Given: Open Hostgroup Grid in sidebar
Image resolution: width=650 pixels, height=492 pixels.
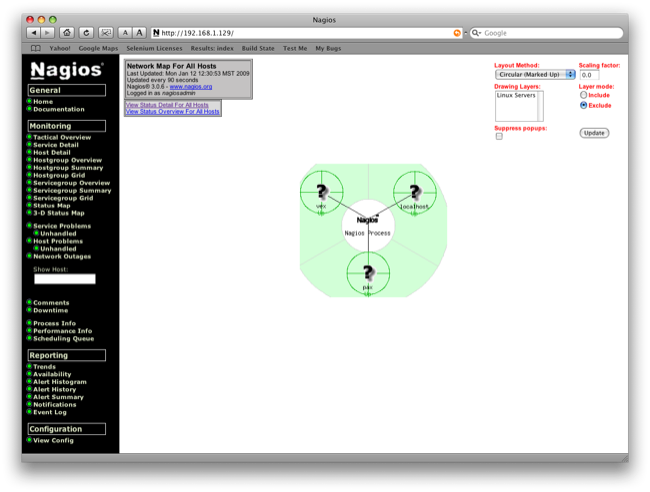Looking at the screenshot, I should [x=59, y=175].
